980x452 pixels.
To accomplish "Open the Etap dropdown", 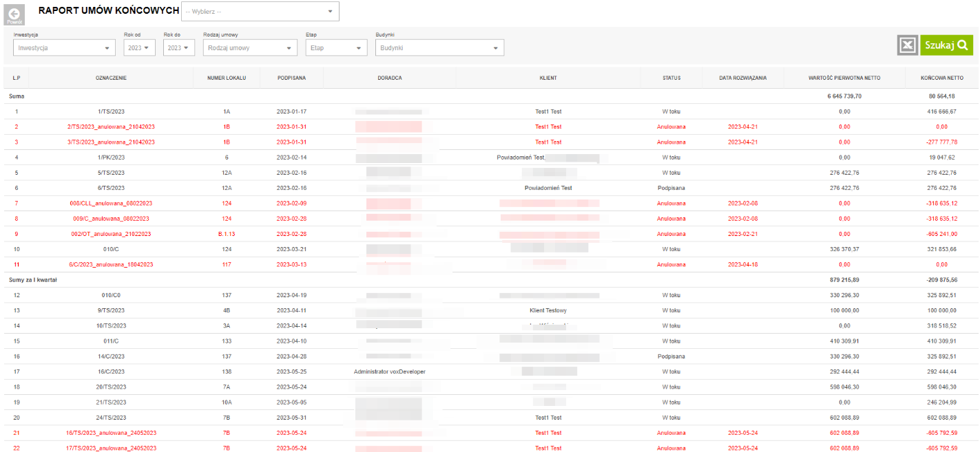I will click(x=337, y=47).
